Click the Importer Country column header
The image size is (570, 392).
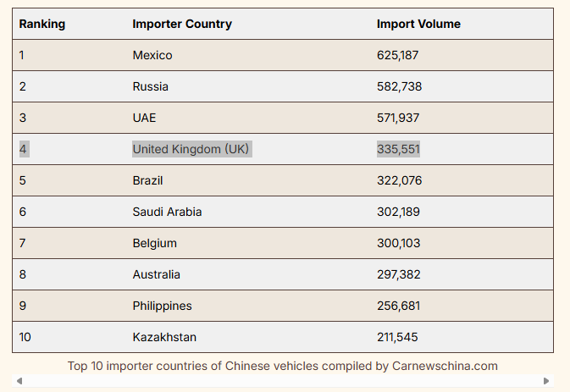[182, 24]
